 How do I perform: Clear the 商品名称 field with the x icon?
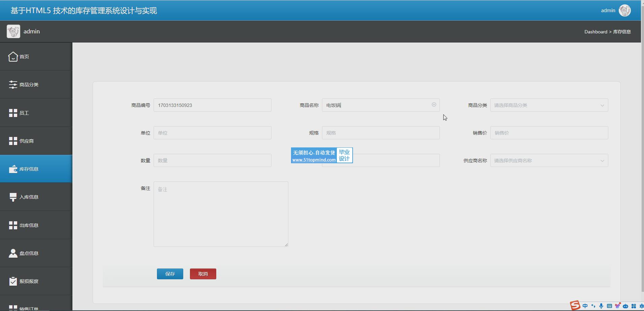[434, 105]
